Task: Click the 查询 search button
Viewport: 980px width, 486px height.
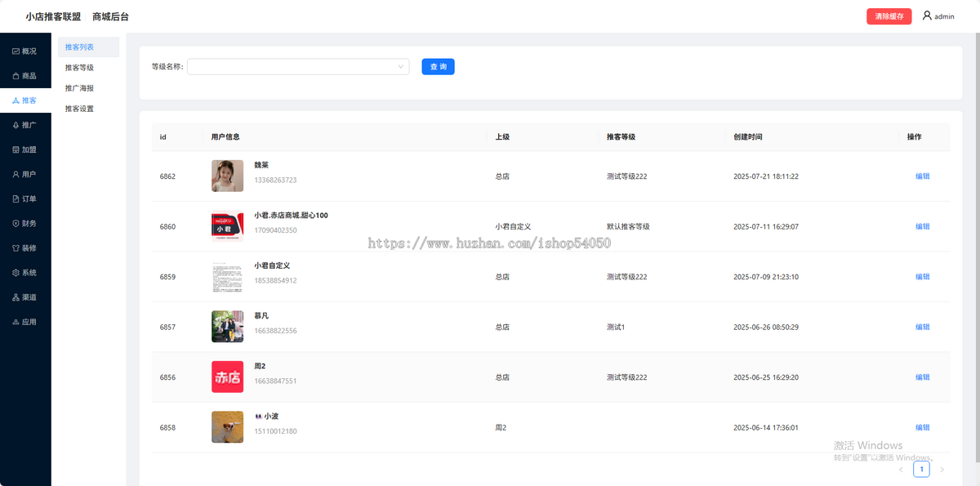Action: coord(438,67)
